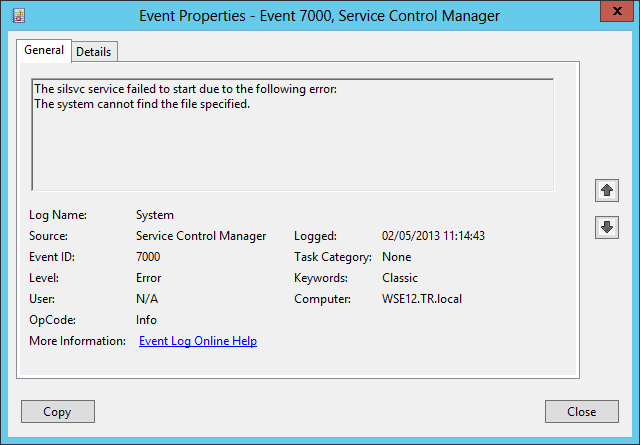
Task: Click the OpCode value Info
Action: click(x=146, y=320)
